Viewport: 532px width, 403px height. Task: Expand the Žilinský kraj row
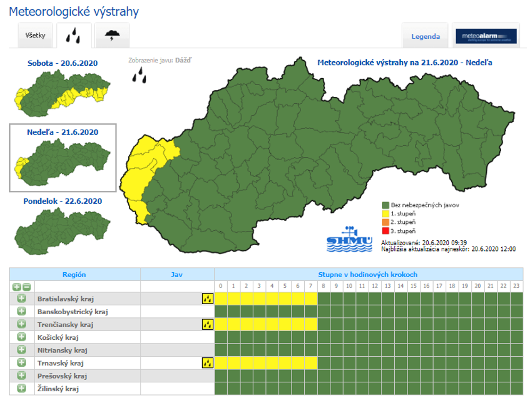(21, 389)
